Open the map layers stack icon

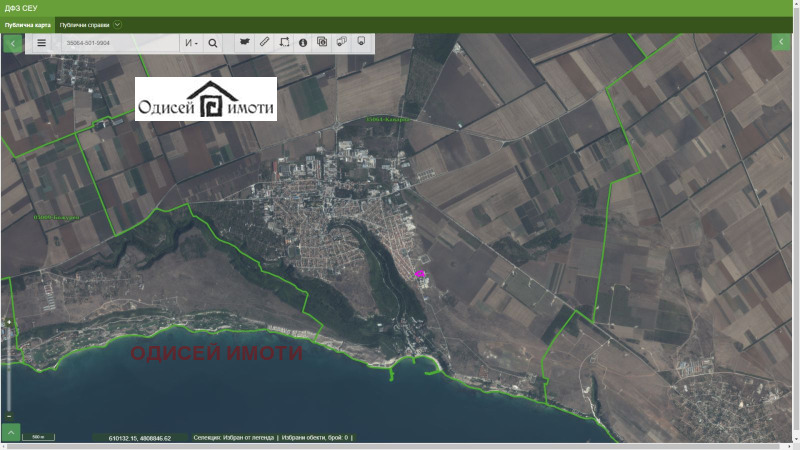[322, 42]
